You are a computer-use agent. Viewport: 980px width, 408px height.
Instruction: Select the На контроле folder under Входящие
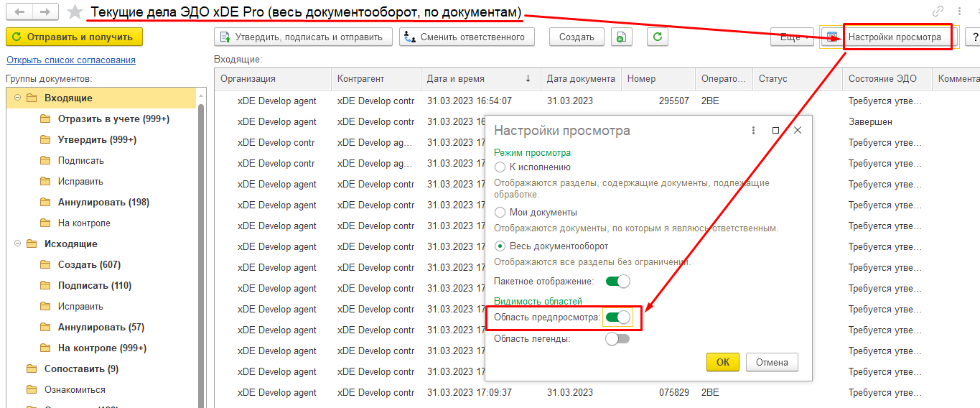84,223
